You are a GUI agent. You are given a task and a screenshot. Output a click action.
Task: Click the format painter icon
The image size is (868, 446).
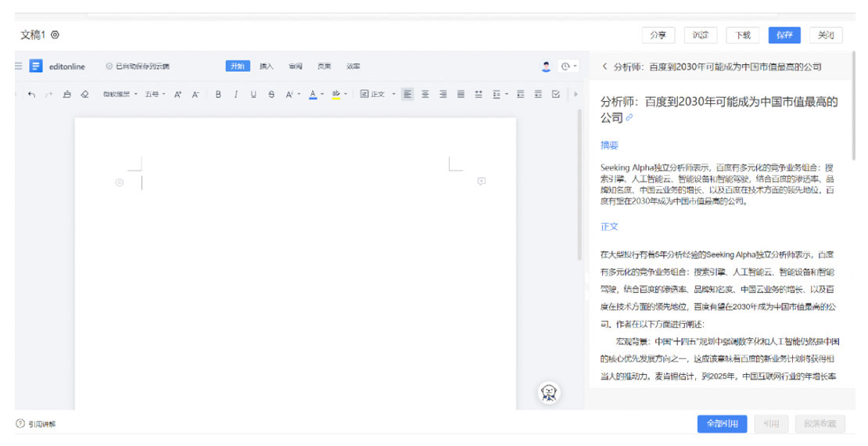point(66,95)
